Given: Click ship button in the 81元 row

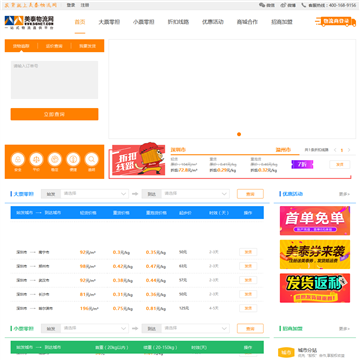Looking at the screenshot, I should (x=248, y=294).
